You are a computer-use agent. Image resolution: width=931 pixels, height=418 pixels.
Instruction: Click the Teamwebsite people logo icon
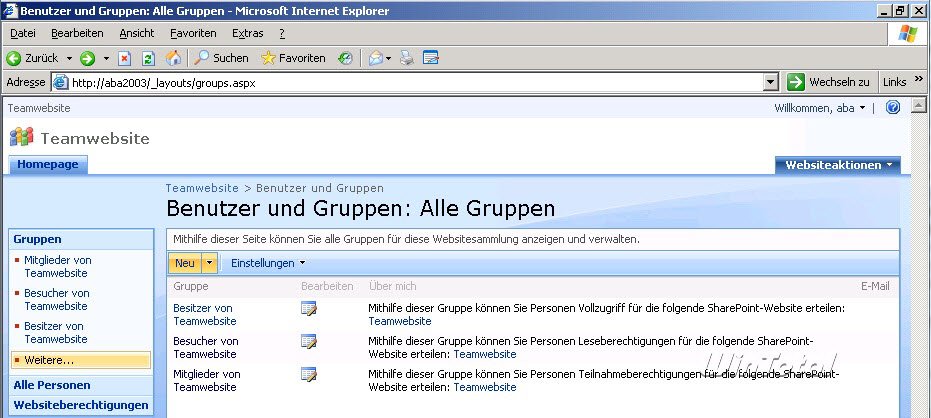[x=22, y=137]
